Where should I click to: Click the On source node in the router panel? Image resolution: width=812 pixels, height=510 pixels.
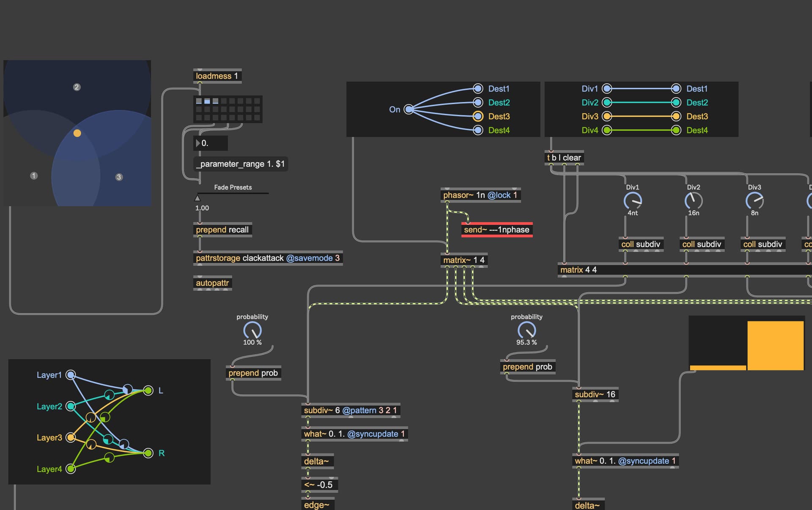409,109
